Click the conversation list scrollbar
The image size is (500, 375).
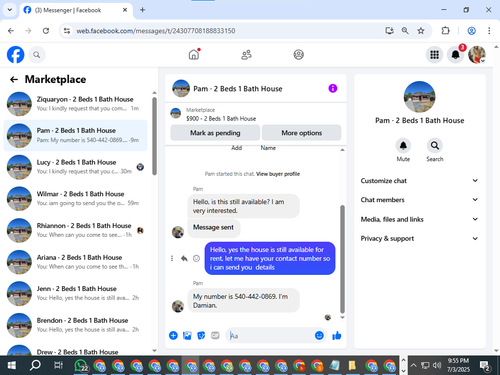[x=154, y=136]
